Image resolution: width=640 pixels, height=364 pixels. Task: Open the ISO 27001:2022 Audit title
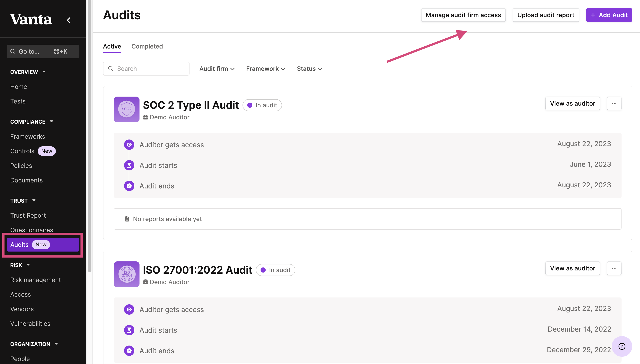197,270
